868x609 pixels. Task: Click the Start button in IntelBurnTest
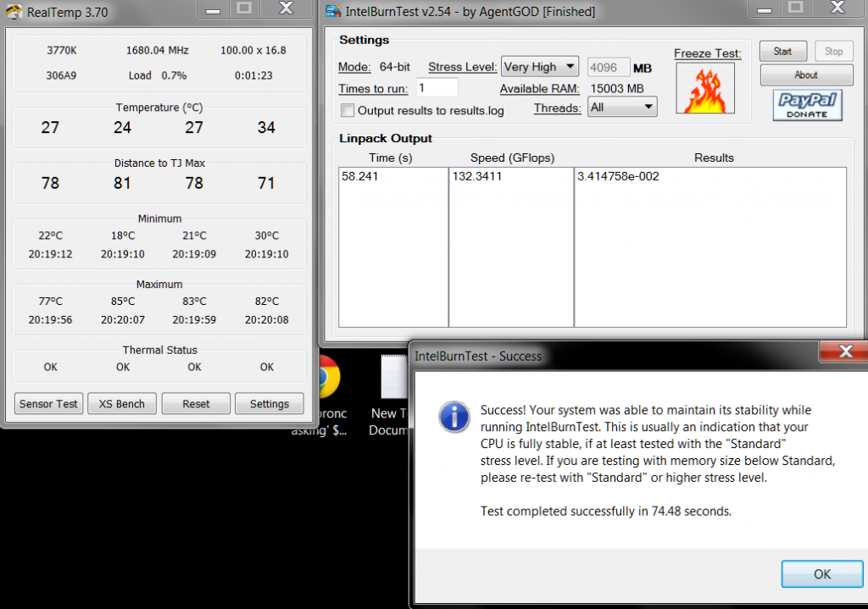coord(782,51)
